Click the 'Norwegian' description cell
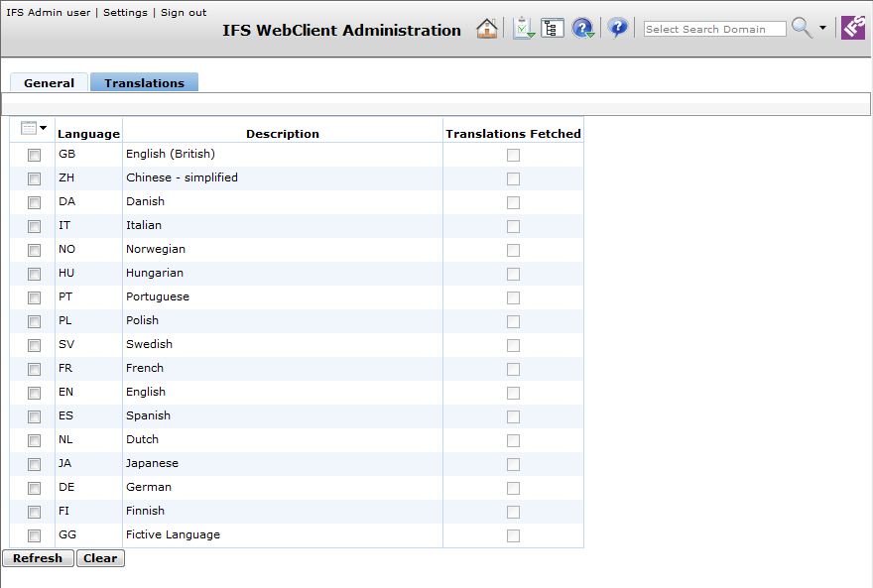The height and width of the screenshot is (588, 873). 283,249
